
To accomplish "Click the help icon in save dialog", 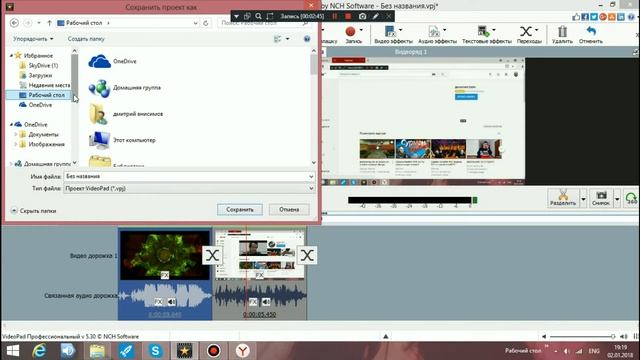I will click(x=307, y=39).
